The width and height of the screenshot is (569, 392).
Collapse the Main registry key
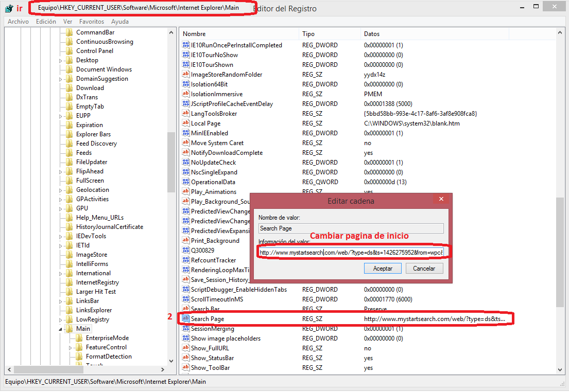60,329
